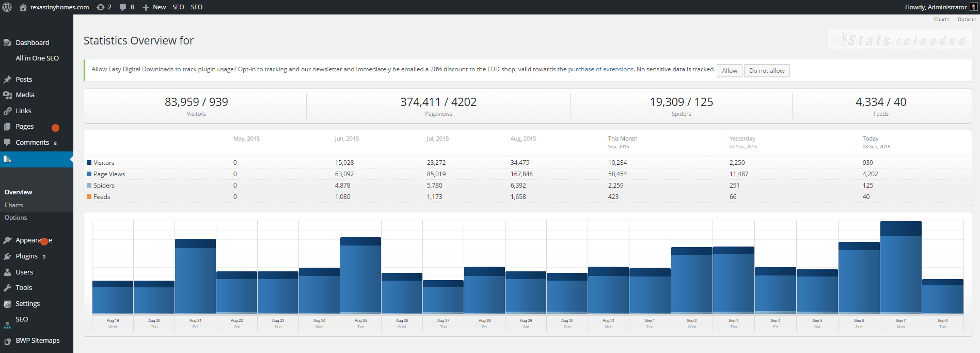Open the Charts submenu item
The height and width of the screenshot is (353, 980).
pos(14,205)
